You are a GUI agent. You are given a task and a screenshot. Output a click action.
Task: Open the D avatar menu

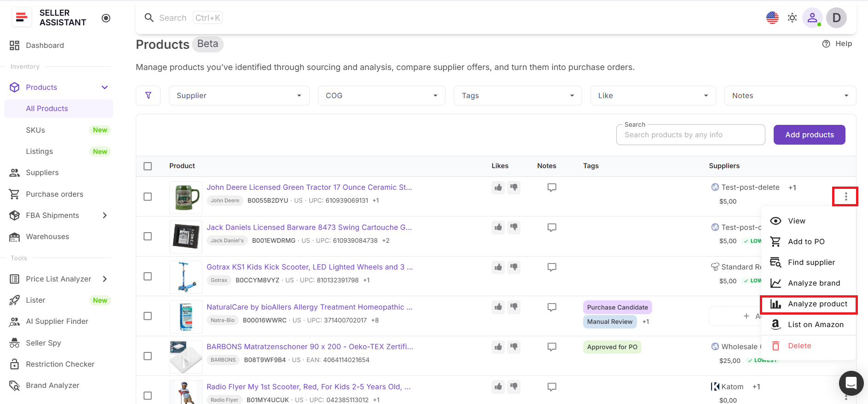click(836, 18)
